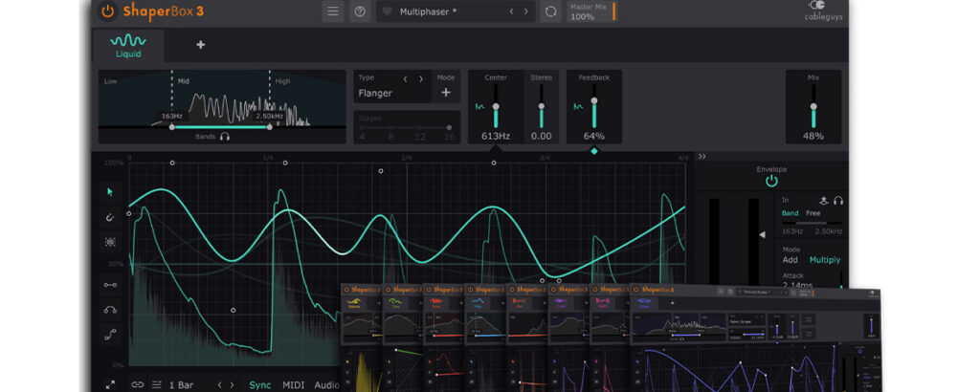The image size is (980, 392).
Task: Click the refresh/randomize preset icon
Action: coord(550,11)
